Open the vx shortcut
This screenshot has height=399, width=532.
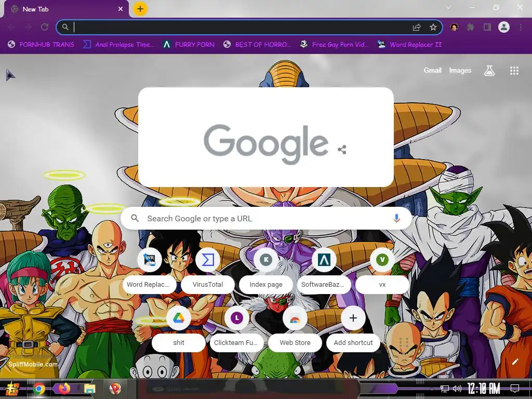(x=382, y=270)
